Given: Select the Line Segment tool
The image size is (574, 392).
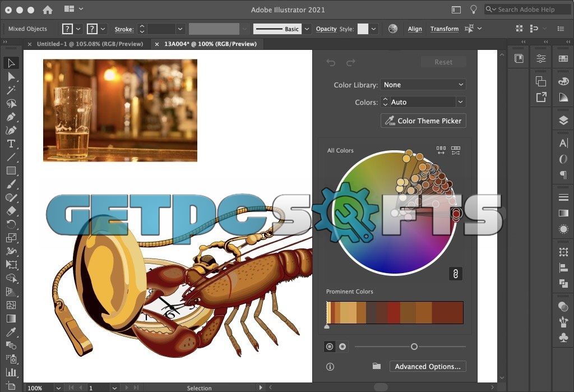Looking at the screenshot, I should (x=11, y=157).
